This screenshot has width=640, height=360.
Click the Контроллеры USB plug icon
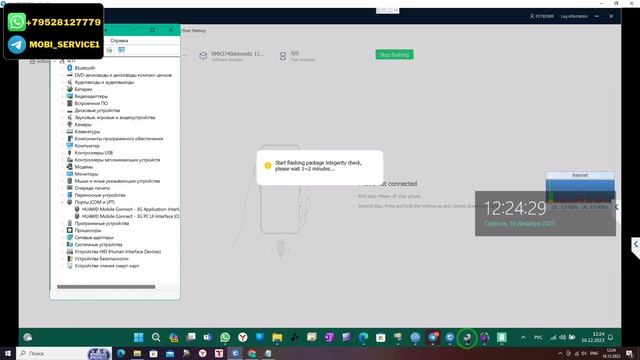(70, 153)
